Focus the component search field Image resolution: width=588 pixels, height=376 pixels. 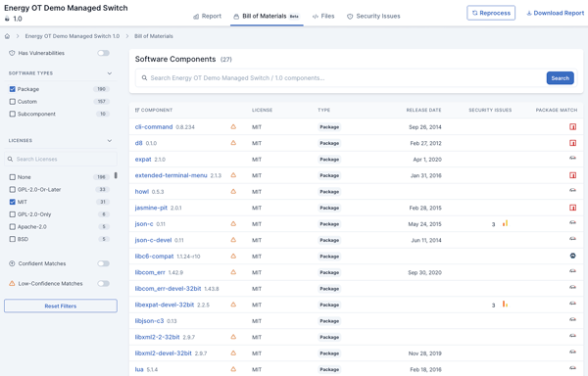pos(342,78)
